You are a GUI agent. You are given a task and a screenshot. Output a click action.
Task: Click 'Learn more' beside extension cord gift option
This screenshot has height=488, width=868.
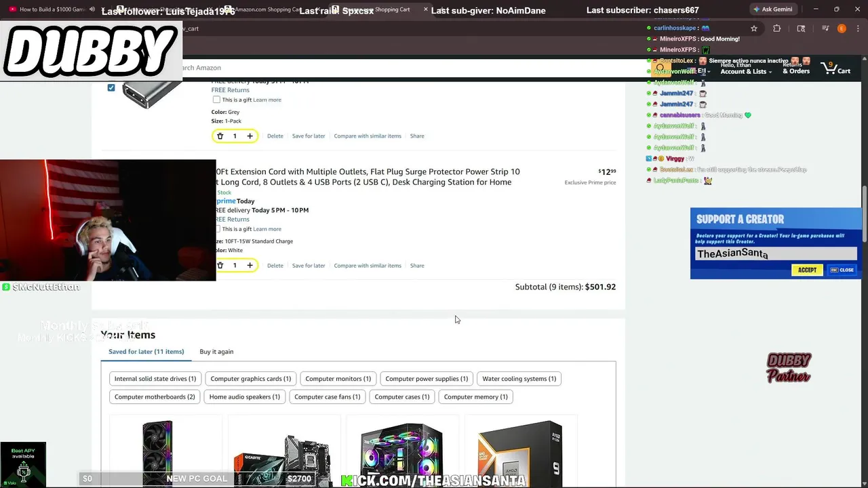click(267, 229)
